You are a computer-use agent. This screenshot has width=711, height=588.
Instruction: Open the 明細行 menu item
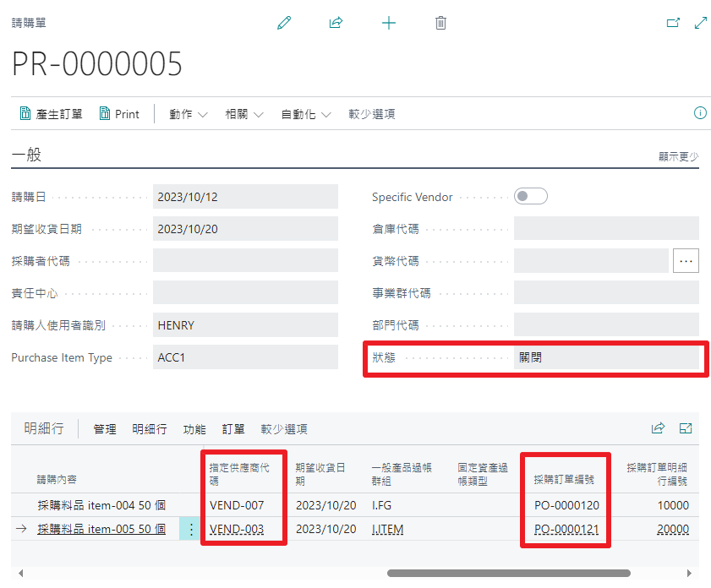pos(150,429)
